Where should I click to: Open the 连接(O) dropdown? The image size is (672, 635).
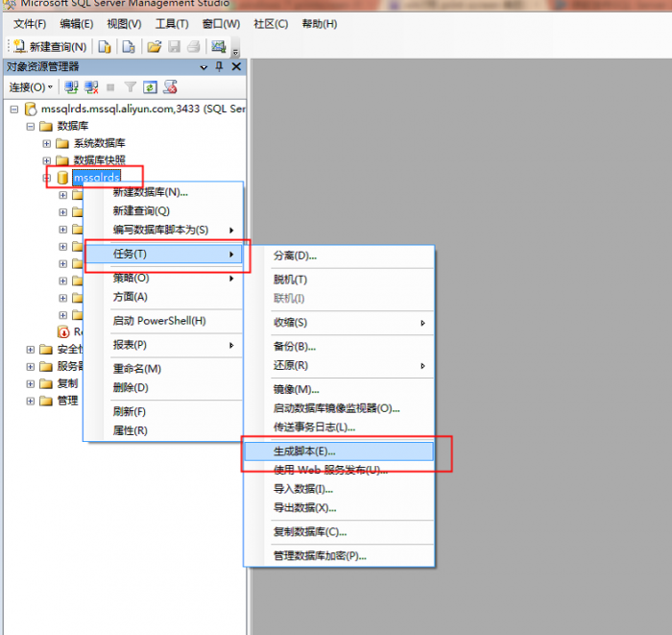(31, 87)
